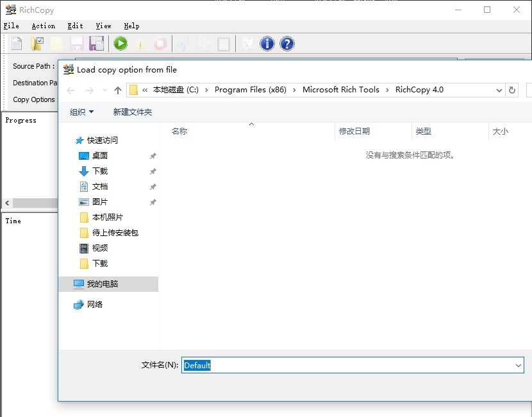The width and height of the screenshot is (532, 417).
Task: Open the blue info 'i' icon
Action: (267, 44)
